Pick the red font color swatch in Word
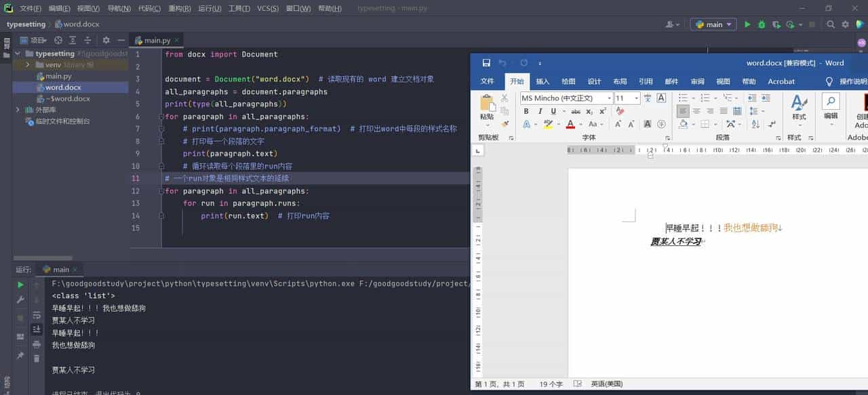The width and height of the screenshot is (868, 395). point(570,125)
